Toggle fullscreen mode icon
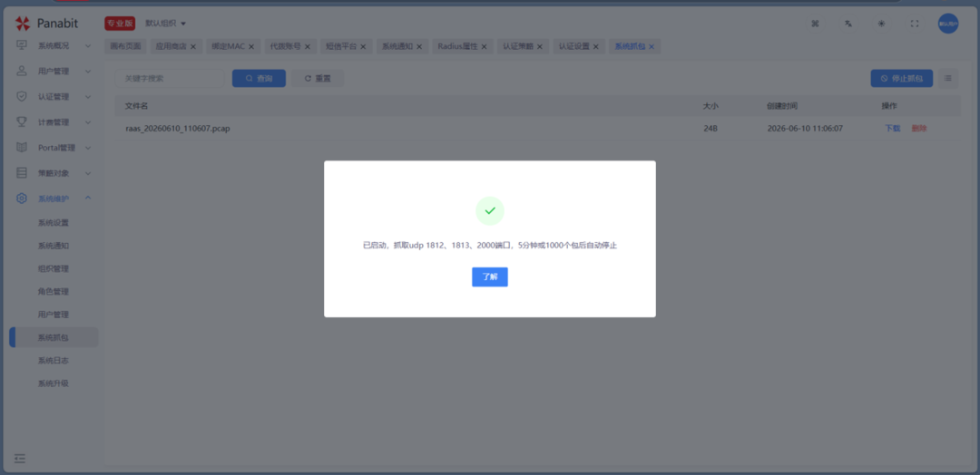The image size is (980, 475). (915, 24)
